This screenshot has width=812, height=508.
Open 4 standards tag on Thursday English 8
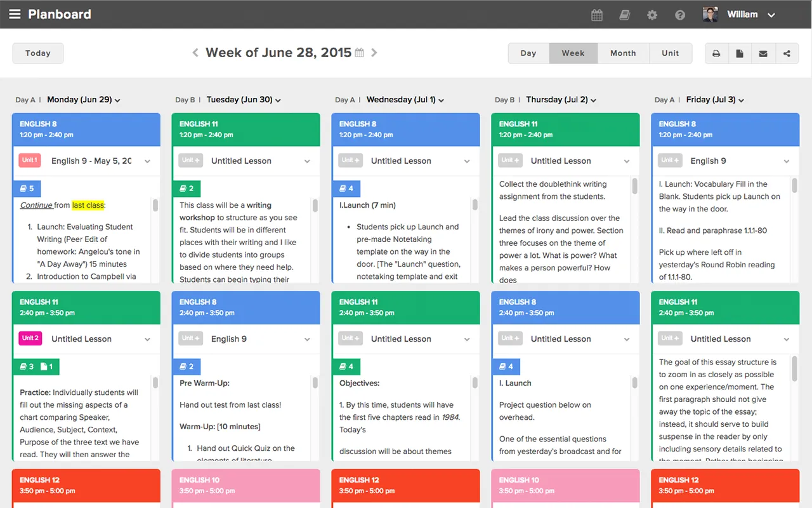coord(506,366)
